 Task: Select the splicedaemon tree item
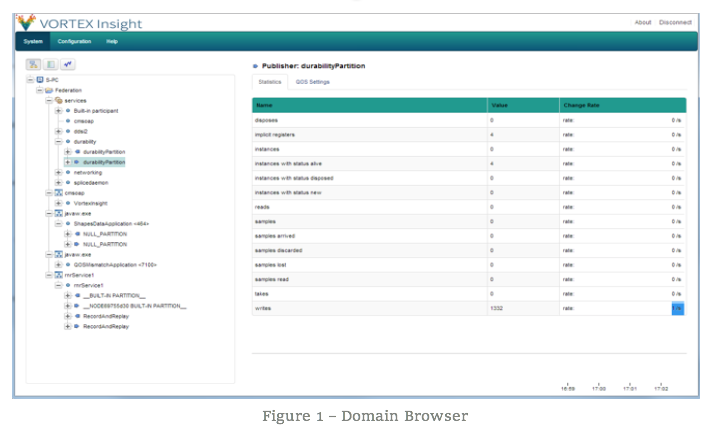(x=91, y=182)
